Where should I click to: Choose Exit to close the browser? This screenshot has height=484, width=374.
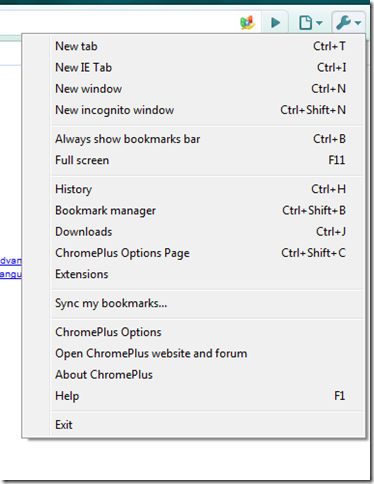207,425
